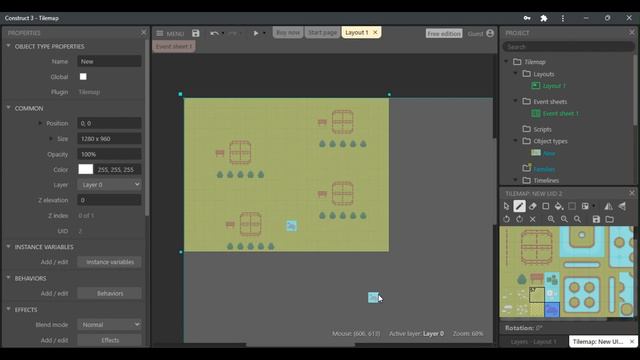The image size is (640, 360).
Task: Switch to Event sheet 1 tab
Action: coord(174,47)
